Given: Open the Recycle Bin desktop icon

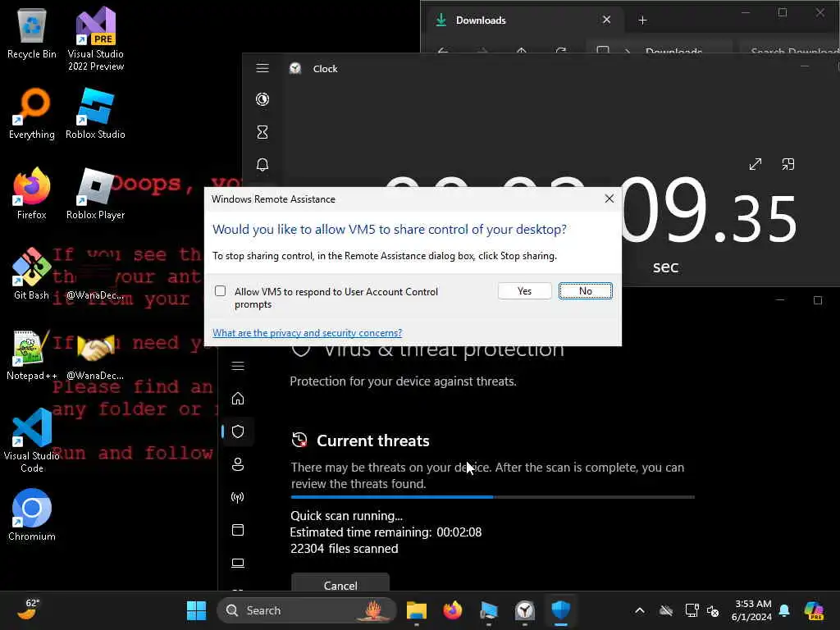Looking at the screenshot, I should click(32, 34).
